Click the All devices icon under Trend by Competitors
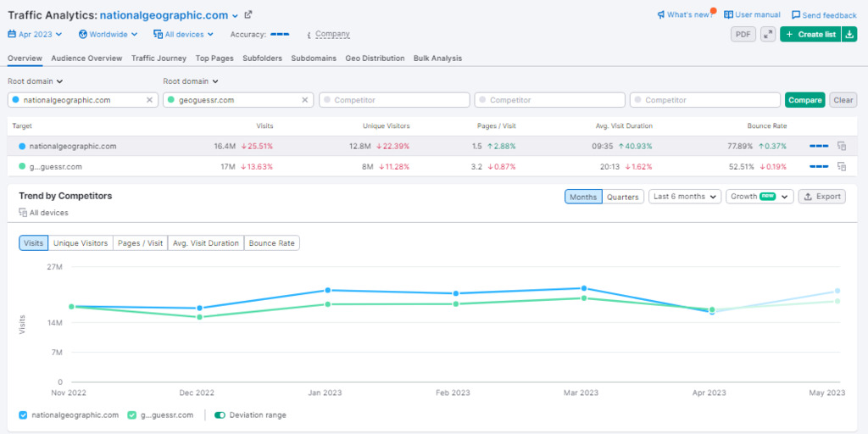The height and width of the screenshot is (434, 868). point(23,213)
